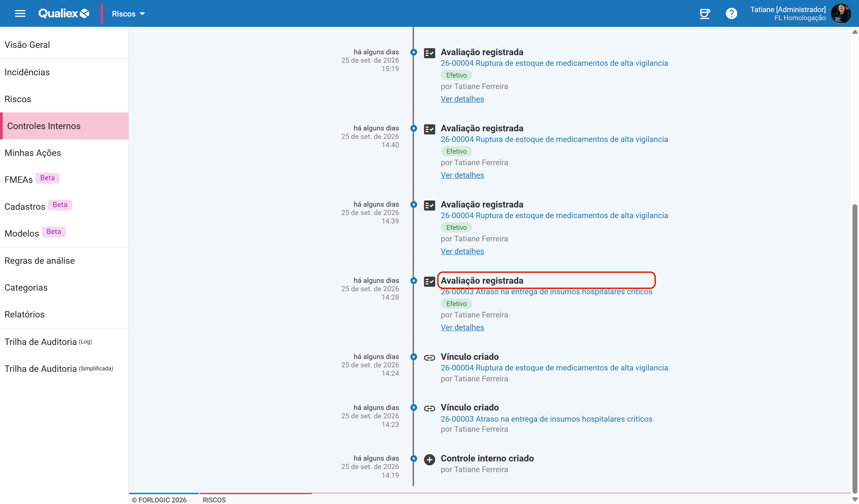Click the Efetivo badge on 14:28 evaluation
The width and height of the screenshot is (859, 504).
(456, 304)
